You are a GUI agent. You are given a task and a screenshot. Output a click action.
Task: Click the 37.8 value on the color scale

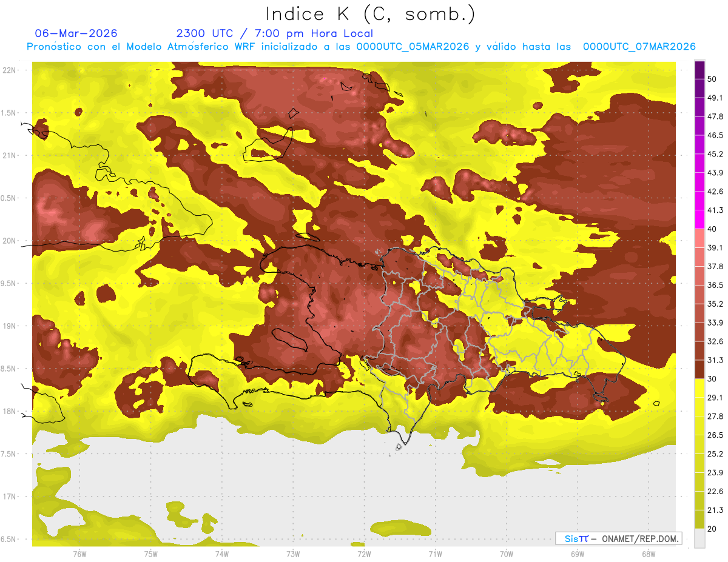pos(715,267)
